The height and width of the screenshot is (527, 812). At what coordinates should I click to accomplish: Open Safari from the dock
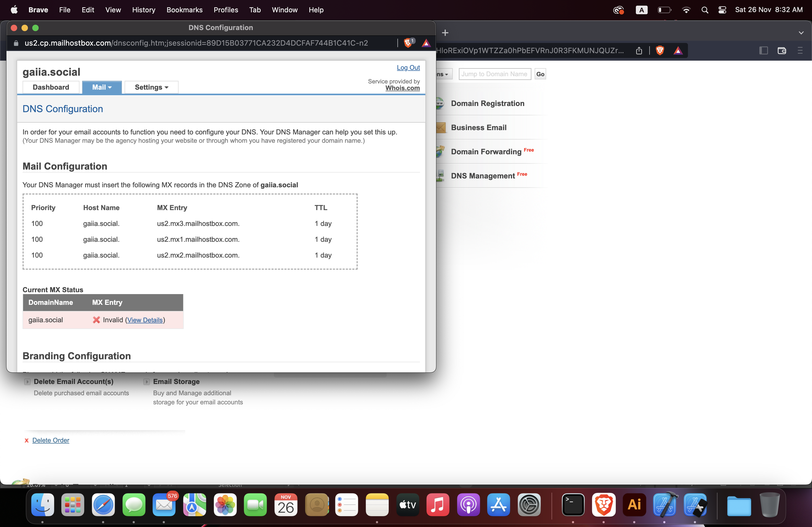(x=103, y=505)
